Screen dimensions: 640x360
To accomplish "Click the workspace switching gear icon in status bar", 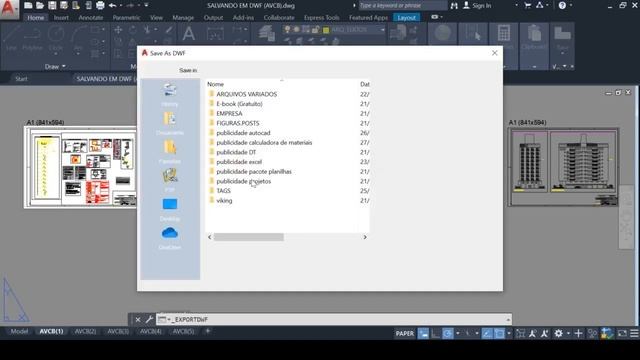I will tap(558, 333).
